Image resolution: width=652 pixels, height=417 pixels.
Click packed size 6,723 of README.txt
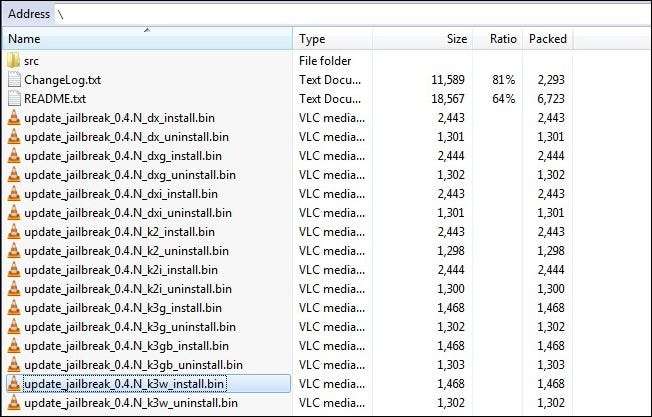(x=551, y=99)
